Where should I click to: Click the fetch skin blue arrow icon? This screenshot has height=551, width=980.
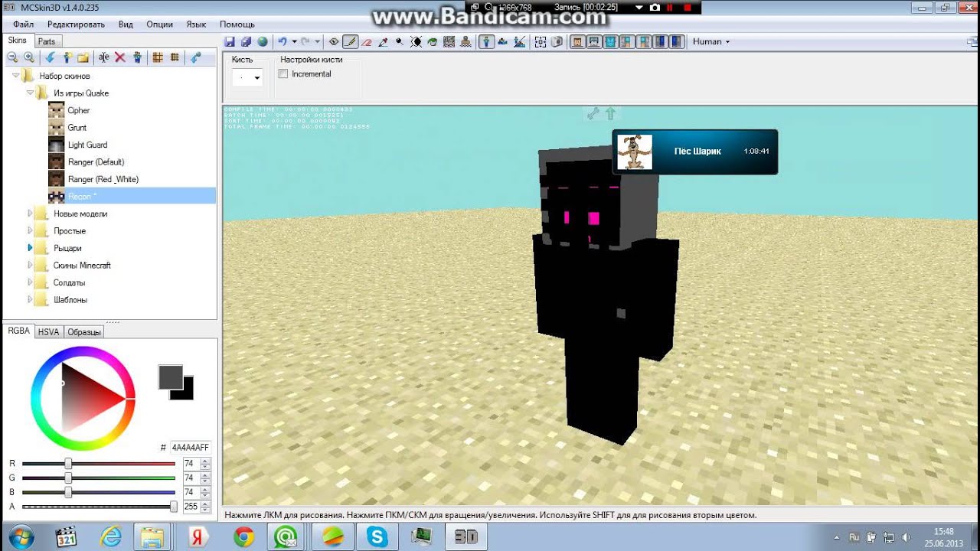pyautogui.click(x=196, y=57)
